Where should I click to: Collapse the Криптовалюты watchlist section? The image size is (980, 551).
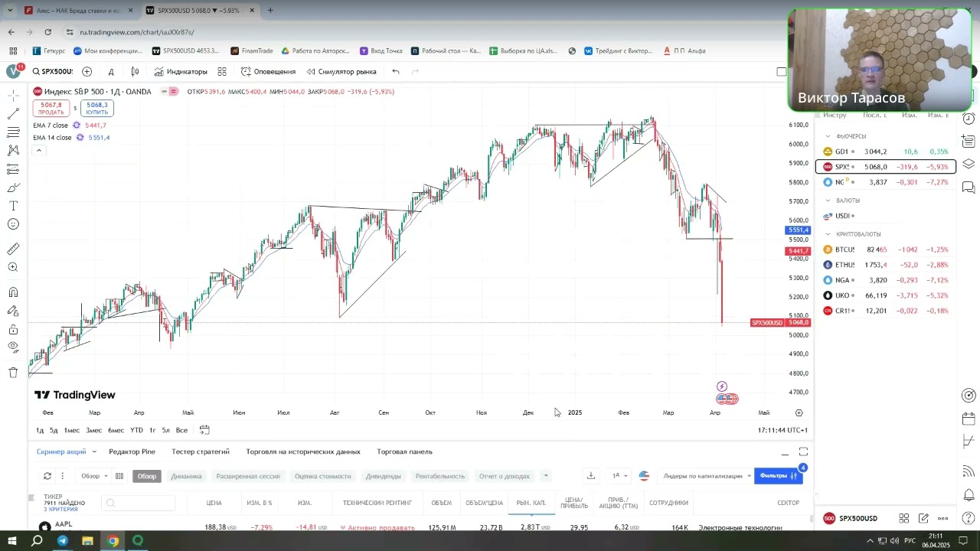(x=828, y=234)
